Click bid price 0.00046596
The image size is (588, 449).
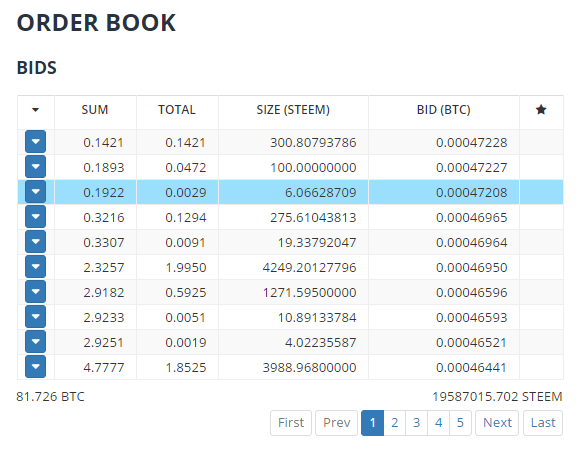(x=472, y=293)
